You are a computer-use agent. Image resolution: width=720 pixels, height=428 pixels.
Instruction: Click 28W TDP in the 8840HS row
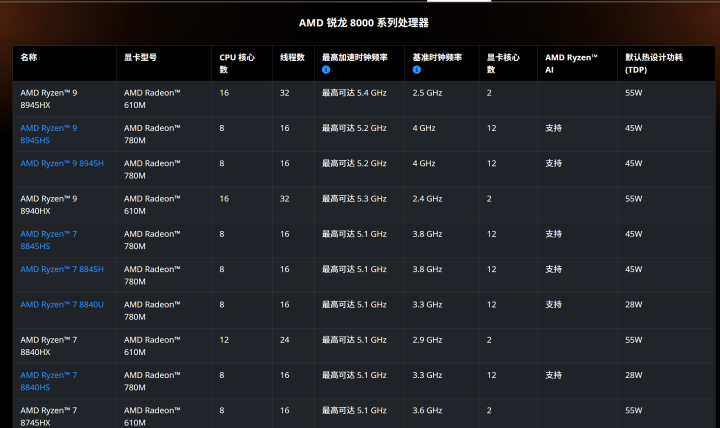(634, 375)
